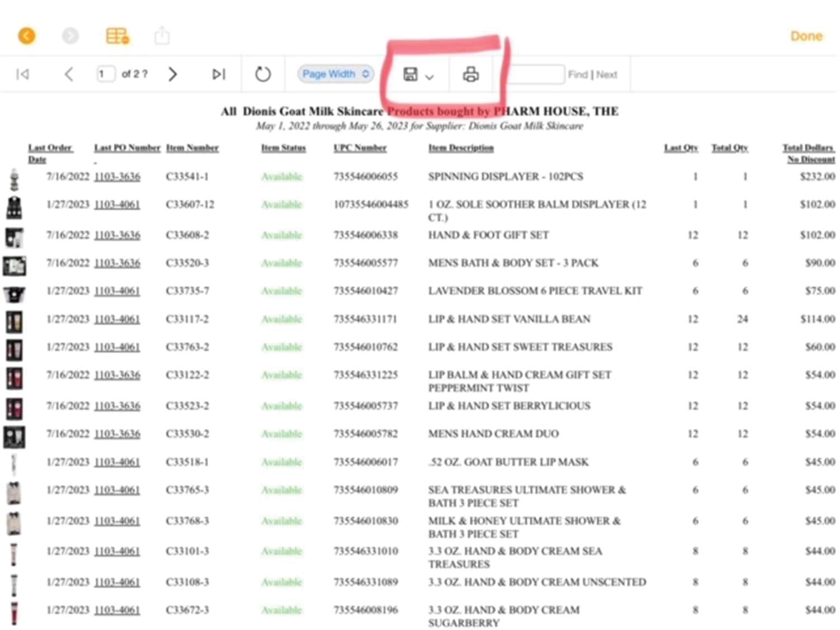The height and width of the screenshot is (630, 840).
Task: Open the Milk & Honey shower set thumbnail
Action: click(x=14, y=524)
